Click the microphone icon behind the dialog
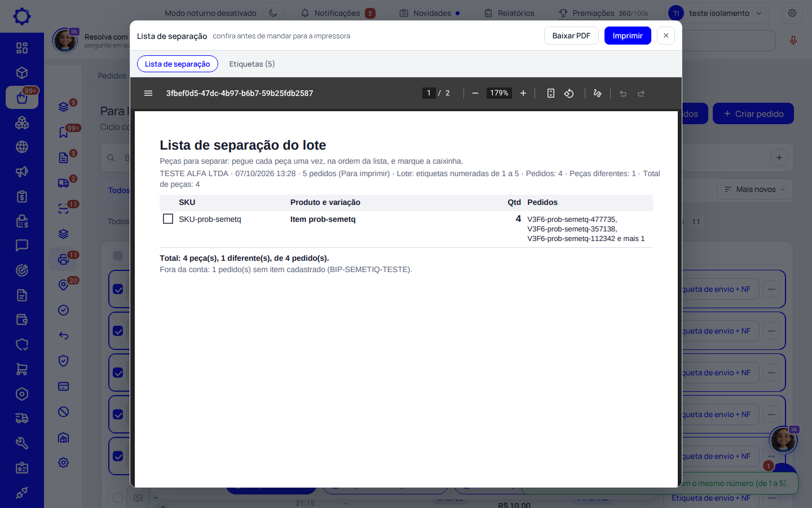812x508 pixels. [x=793, y=41]
